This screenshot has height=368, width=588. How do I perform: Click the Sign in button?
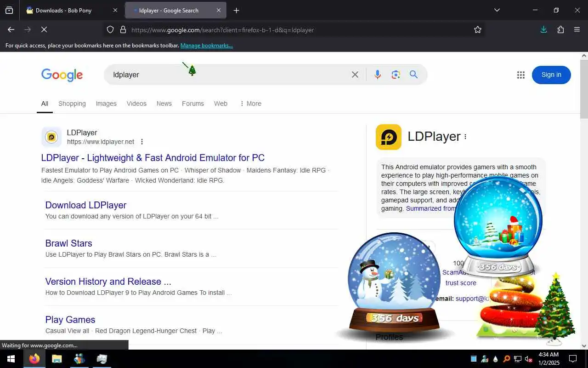[x=551, y=75]
